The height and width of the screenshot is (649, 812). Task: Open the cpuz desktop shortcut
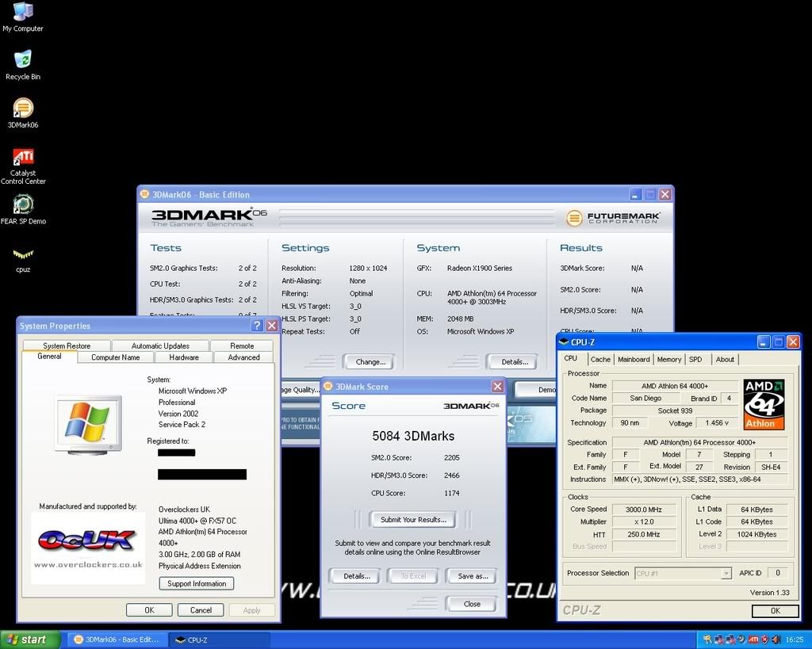click(23, 259)
